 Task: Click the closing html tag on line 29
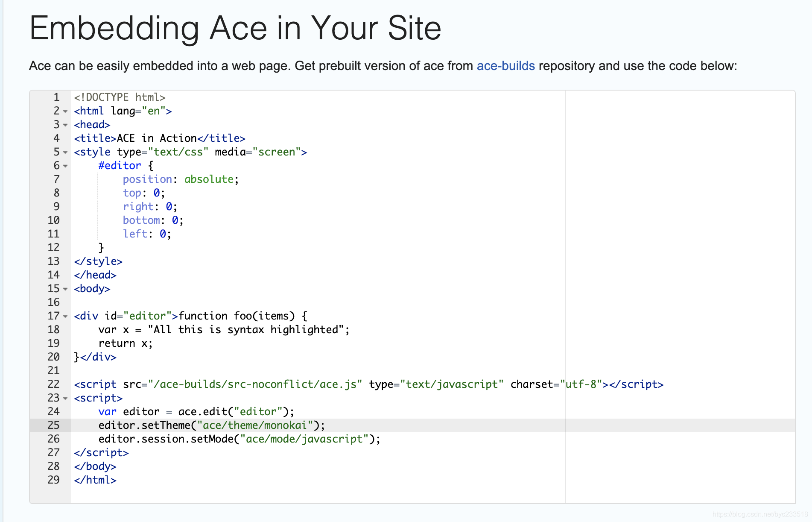point(95,480)
